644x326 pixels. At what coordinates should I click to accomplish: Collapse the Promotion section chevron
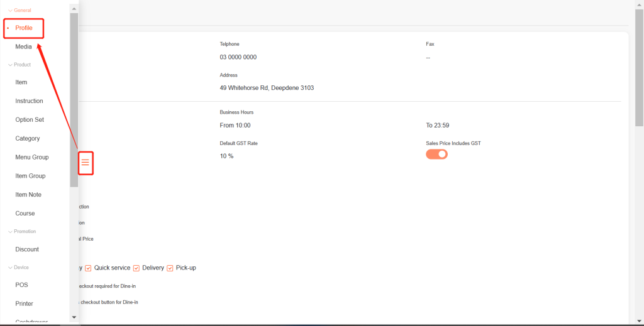coord(9,232)
